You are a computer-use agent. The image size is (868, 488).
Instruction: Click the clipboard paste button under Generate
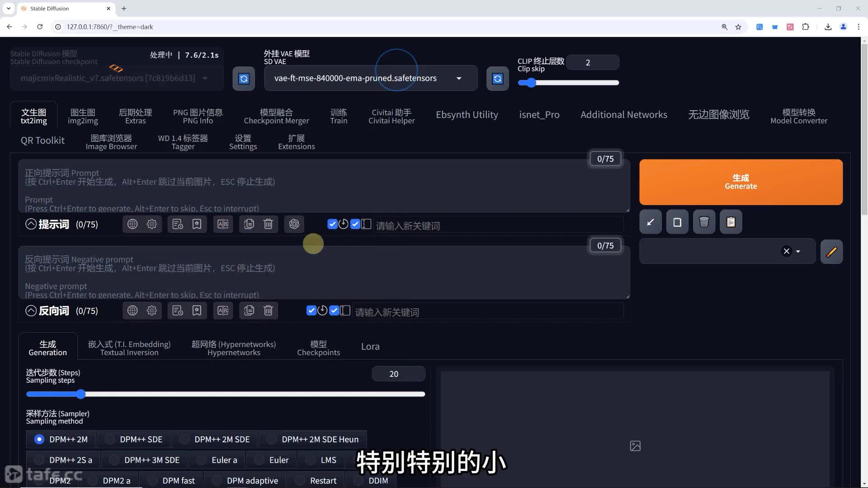click(731, 222)
